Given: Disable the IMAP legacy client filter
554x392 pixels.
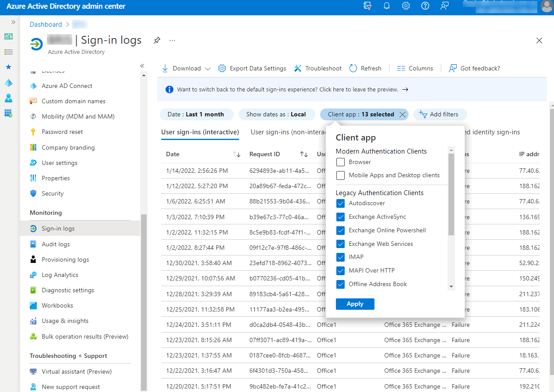Looking at the screenshot, I should click(x=340, y=257).
